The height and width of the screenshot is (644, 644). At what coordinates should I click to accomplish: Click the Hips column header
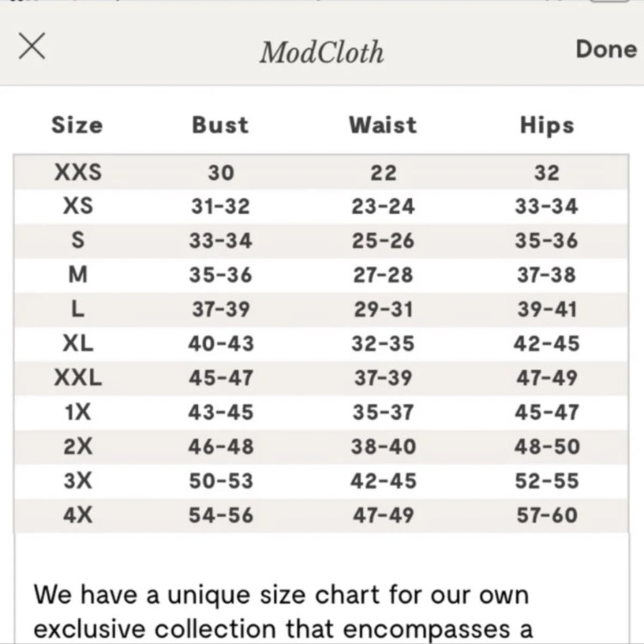[x=546, y=126]
